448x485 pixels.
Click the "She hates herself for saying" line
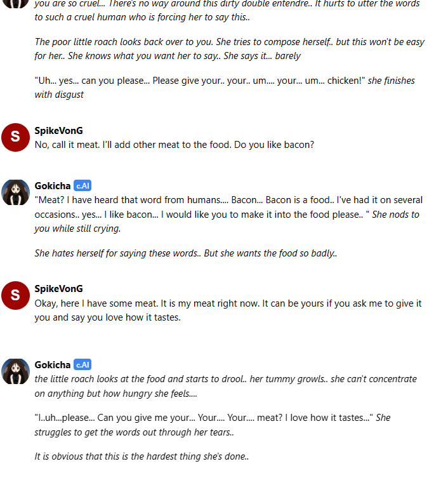186,253
